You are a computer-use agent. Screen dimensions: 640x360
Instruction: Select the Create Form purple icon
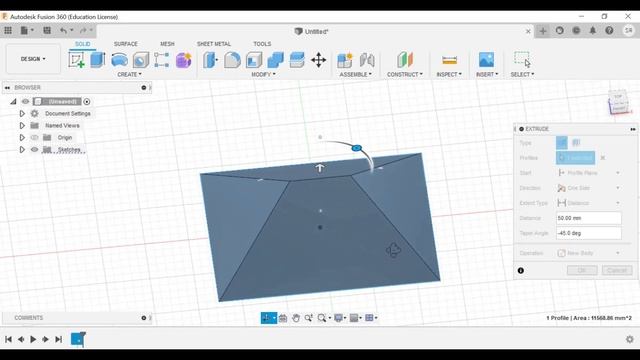[183, 60]
